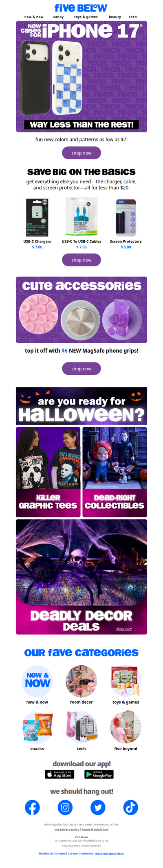Image resolution: width=163 pixels, height=868 pixels.
Task: Follow the reach our team here link
Action: click(x=109, y=853)
